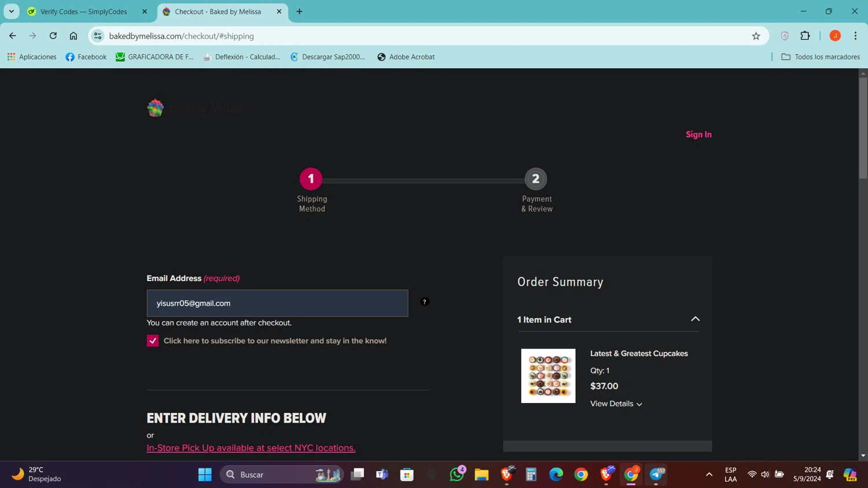Screen dimensions: 868x488
Task: Click the Email Address input field
Action: pyautogui.click(x=277, y=303)
